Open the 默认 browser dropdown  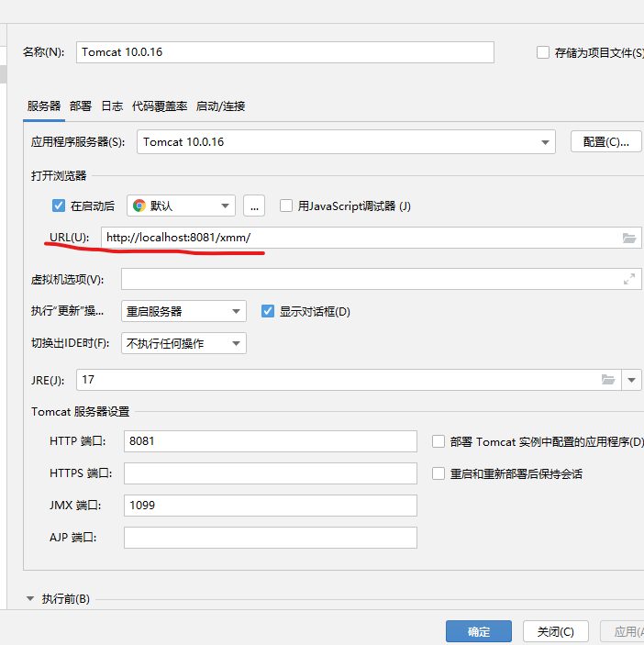pyautogui.click(x=181, y=206)
